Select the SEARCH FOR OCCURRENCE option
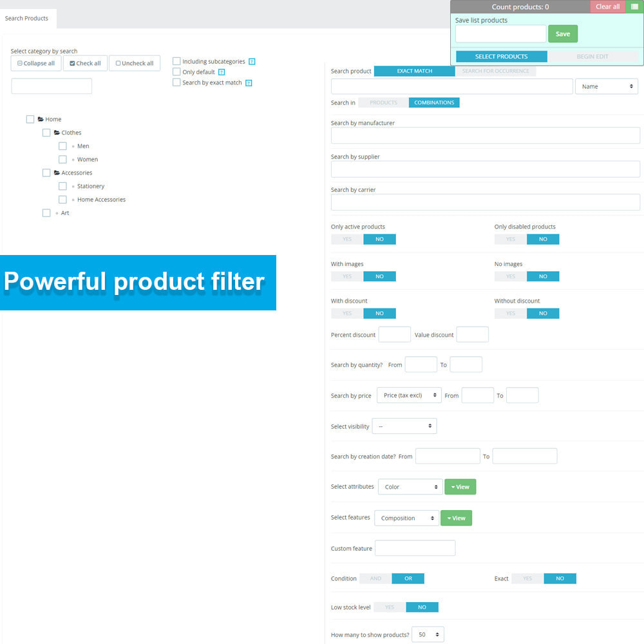The image size is (644, 644). (x=497, y=71)
